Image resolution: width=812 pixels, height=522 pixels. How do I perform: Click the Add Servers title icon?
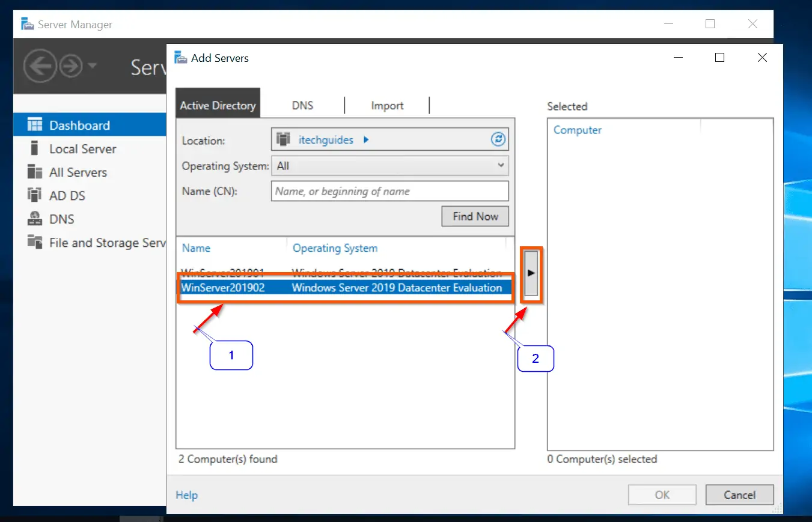180,58
